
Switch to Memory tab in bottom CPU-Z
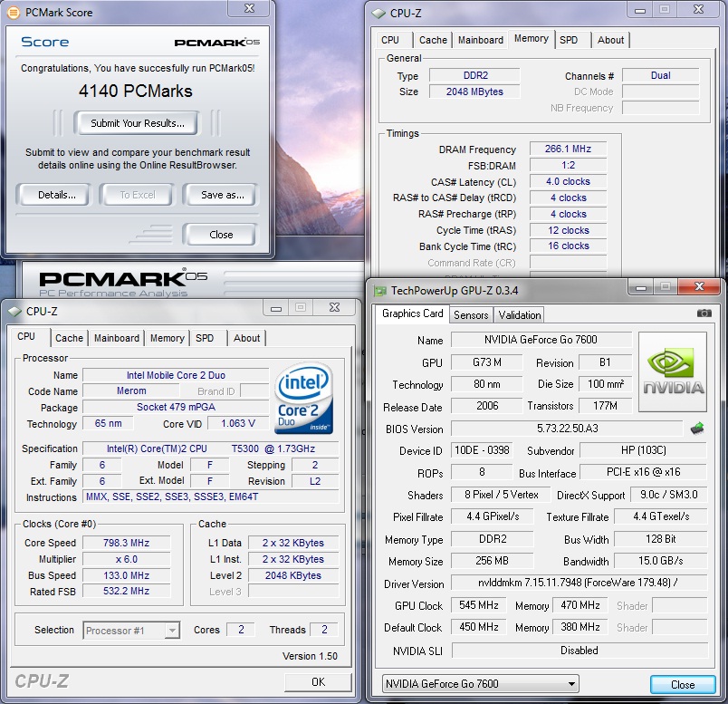pos(168,338)
